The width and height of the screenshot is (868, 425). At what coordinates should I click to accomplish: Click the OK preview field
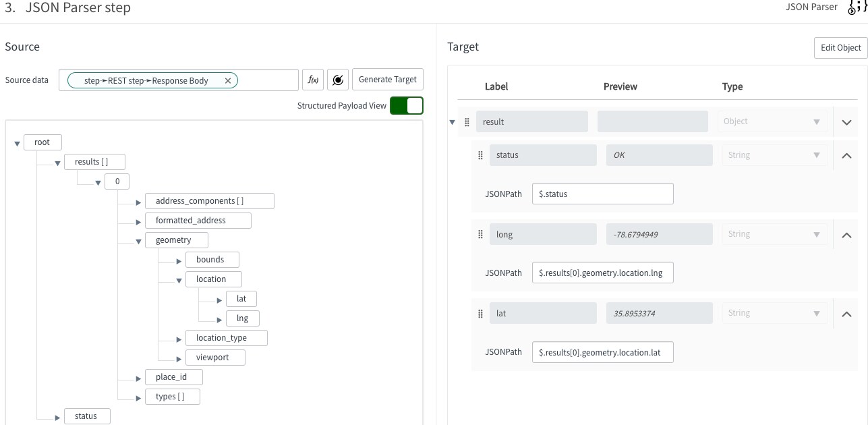point(659,155)
